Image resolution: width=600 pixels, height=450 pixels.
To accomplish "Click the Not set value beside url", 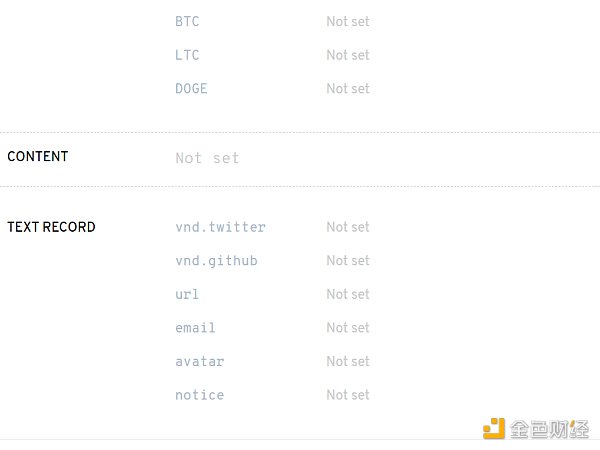I will pos(347,294).
